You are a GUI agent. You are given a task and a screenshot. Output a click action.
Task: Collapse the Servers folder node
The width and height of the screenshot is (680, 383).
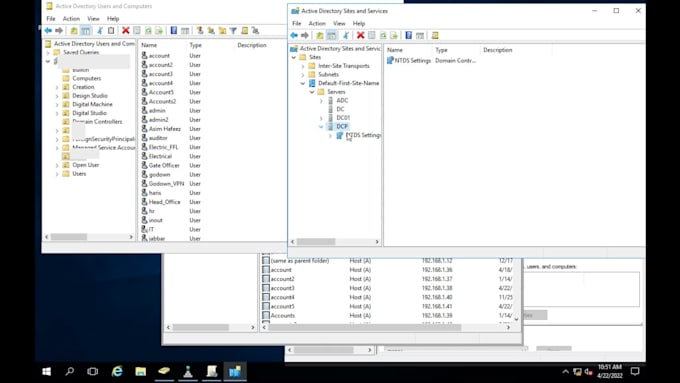(312, 92)
